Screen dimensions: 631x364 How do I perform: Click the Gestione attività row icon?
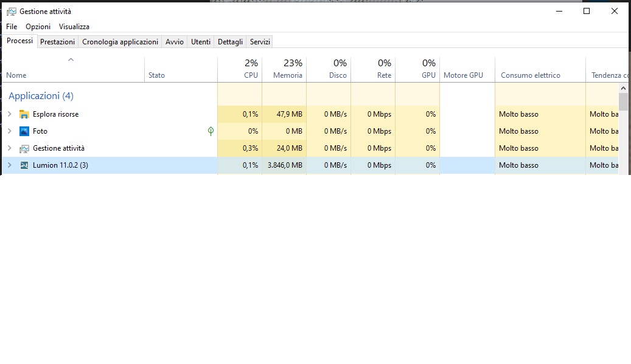24,149
